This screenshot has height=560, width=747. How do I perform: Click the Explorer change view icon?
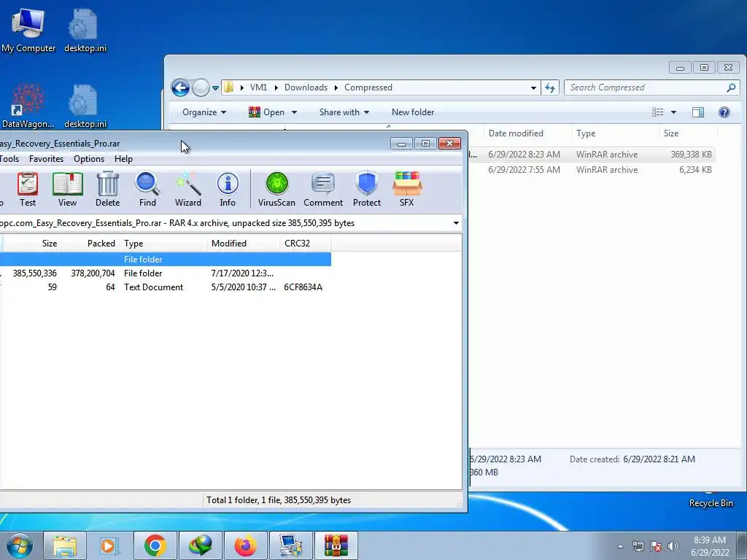[x=658, y=112]
